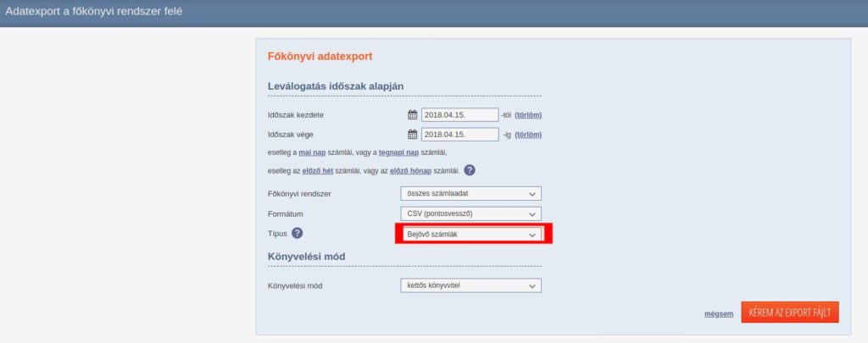Click help icon beside Típus label
Screen dimensions: 868x343
(298, 234)
